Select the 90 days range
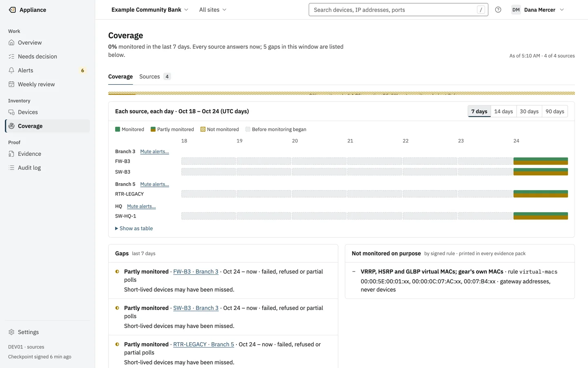This screenshot has width=588, height=368. pyautogui.click(x=555, y=111)
